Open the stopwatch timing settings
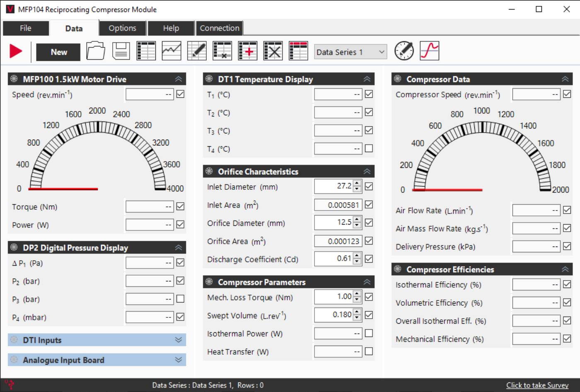 404,50
